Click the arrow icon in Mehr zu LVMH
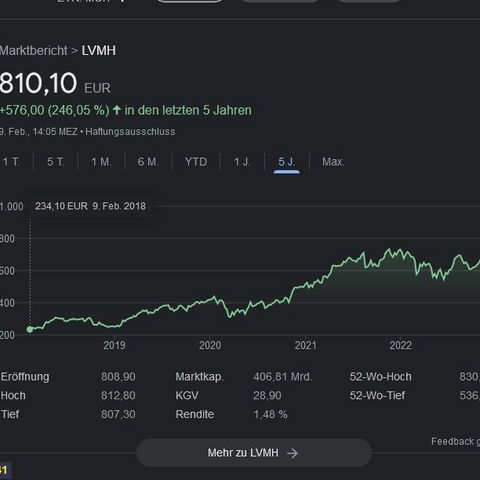The width and height of the screenshot is (480, 480). [x=292, y=453]
